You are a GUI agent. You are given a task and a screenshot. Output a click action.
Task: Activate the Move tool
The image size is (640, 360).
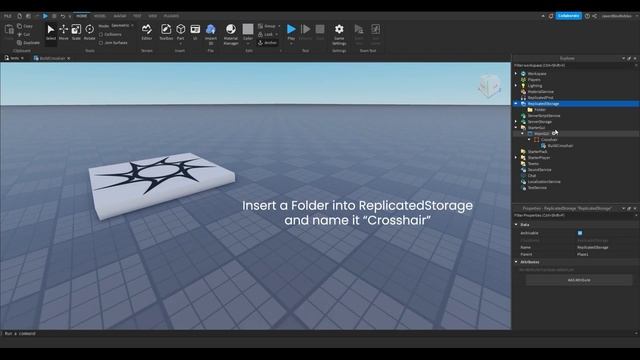63,32
